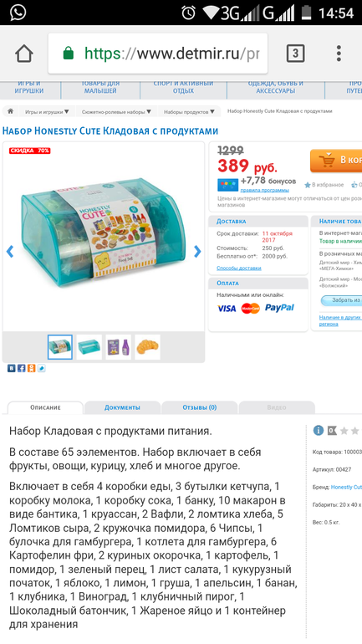
Task: Share product via Facebook icon
Action: (22, 368)
